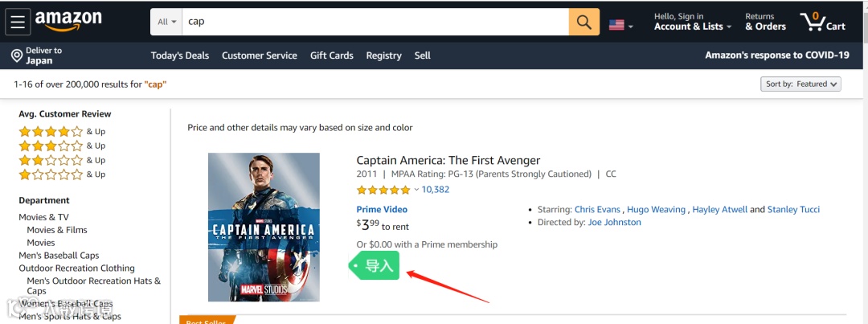Click the Chris Evans actor link
The image size is (868, 324).
pyautogui.click(x=597, y=210)
